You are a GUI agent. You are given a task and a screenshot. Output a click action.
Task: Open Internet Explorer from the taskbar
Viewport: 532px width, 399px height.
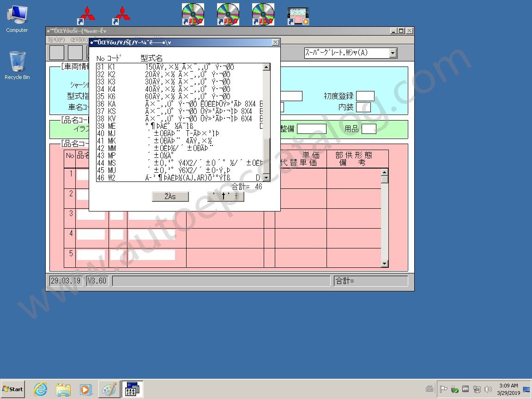[x=41, y=389]
